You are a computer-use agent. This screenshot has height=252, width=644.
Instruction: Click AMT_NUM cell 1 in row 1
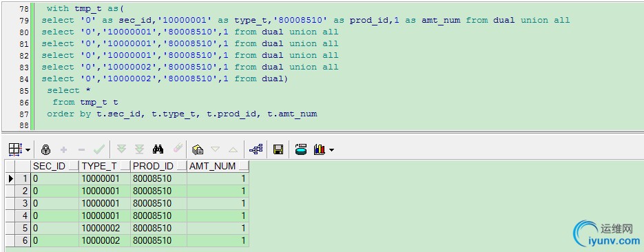click(x=218, y=178)
